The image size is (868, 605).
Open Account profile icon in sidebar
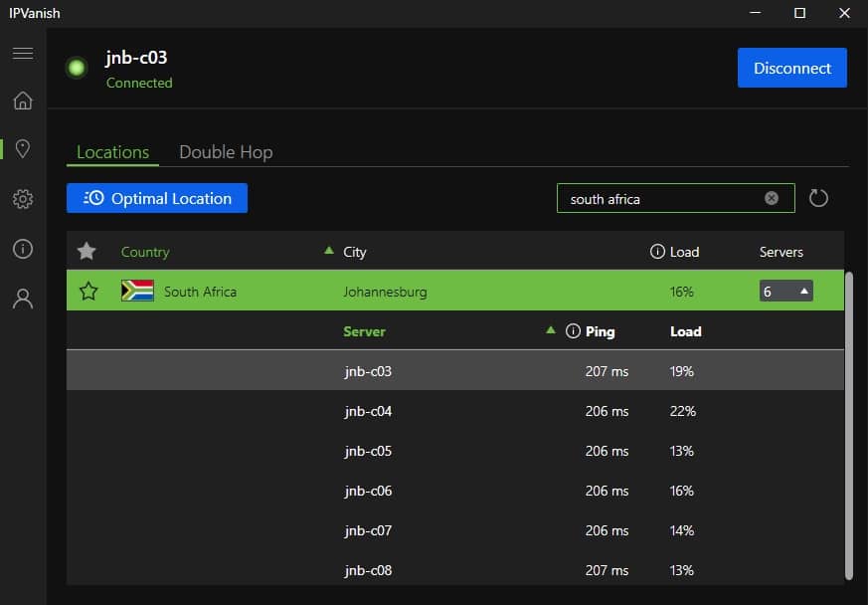pos(23,299)
